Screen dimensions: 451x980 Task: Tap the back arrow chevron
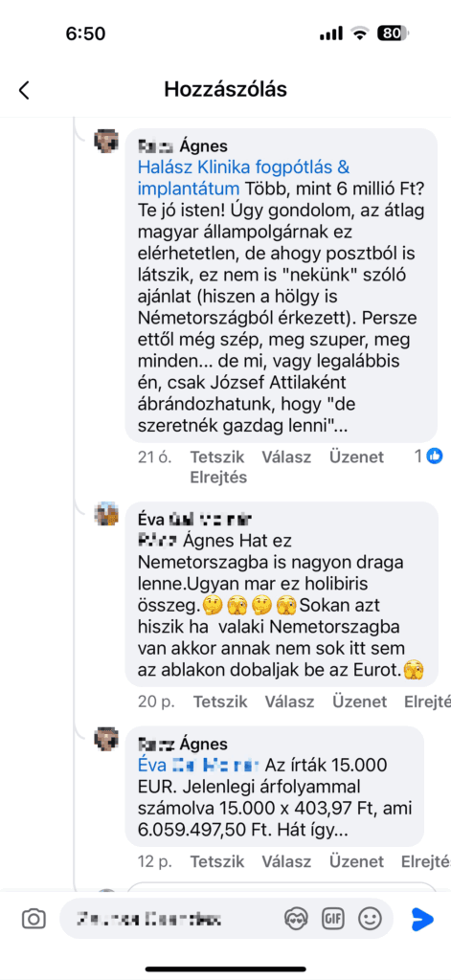24,90
